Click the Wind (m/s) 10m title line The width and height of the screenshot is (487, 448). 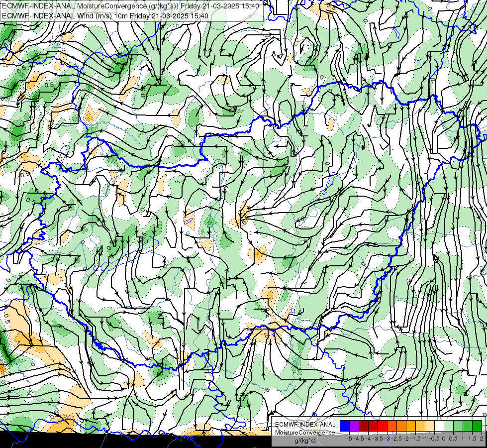(105, 15)
